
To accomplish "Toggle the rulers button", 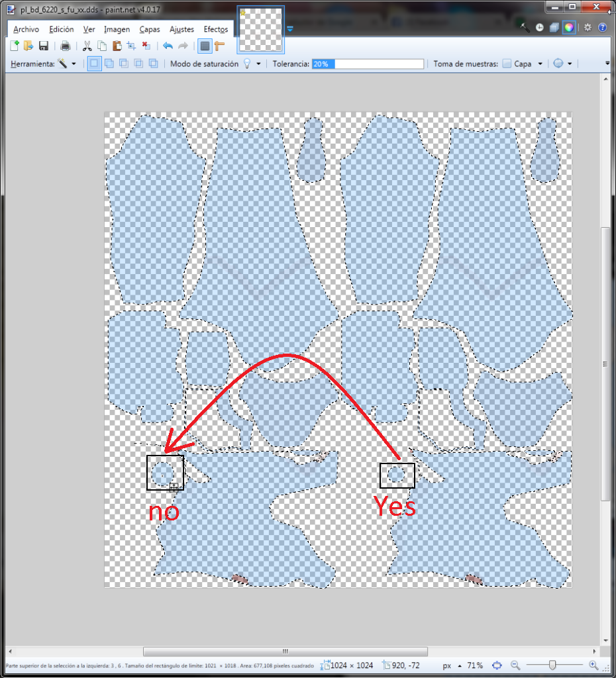I will click(220, 46).
